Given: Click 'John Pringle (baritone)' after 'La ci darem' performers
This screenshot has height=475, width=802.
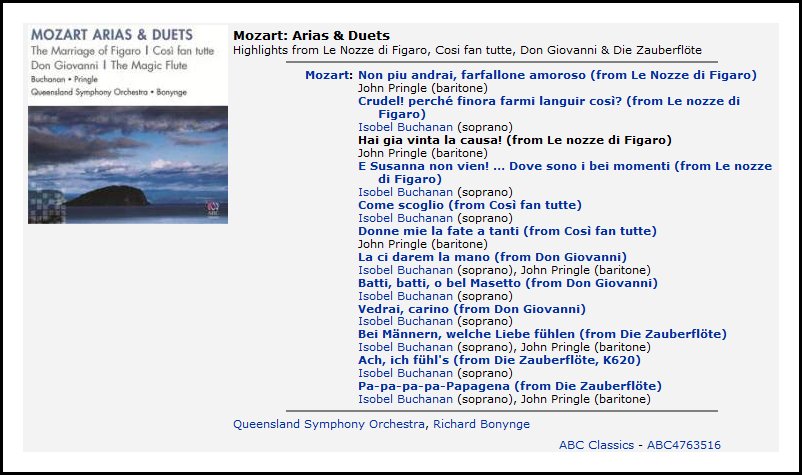Looking at the screenshot, I should (586, 270).
